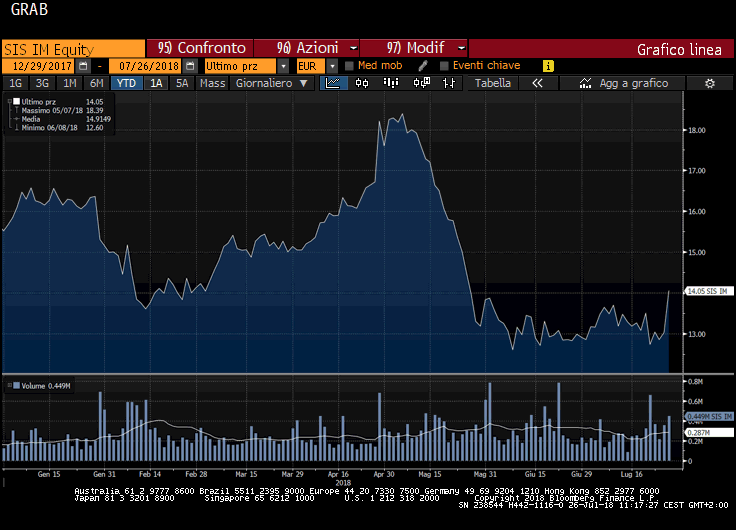Click the EUR currency field
Screen dimensions: 736x530
click(311, 66)
